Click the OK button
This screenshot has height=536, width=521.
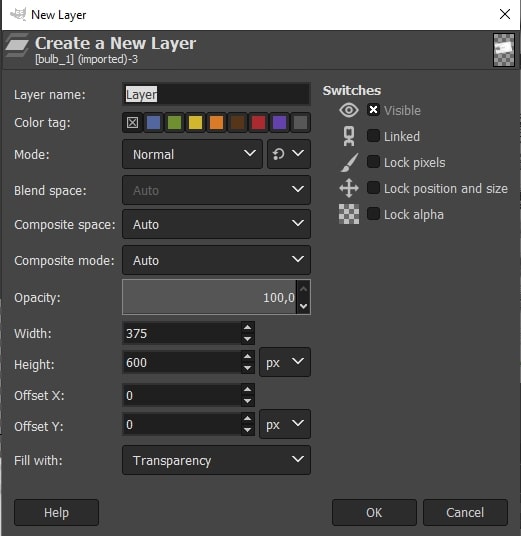[x=374, y=512]
